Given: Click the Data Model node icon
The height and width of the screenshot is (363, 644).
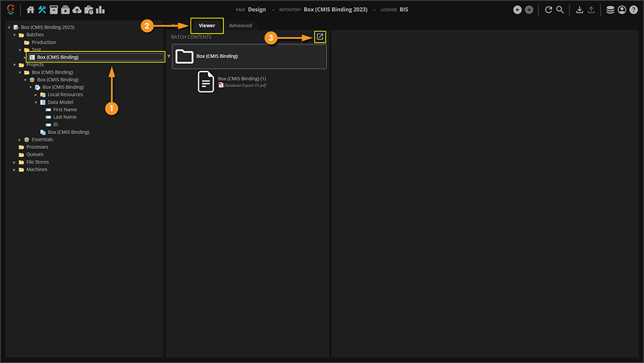Looking at the screenshot, I should point(43,102).
